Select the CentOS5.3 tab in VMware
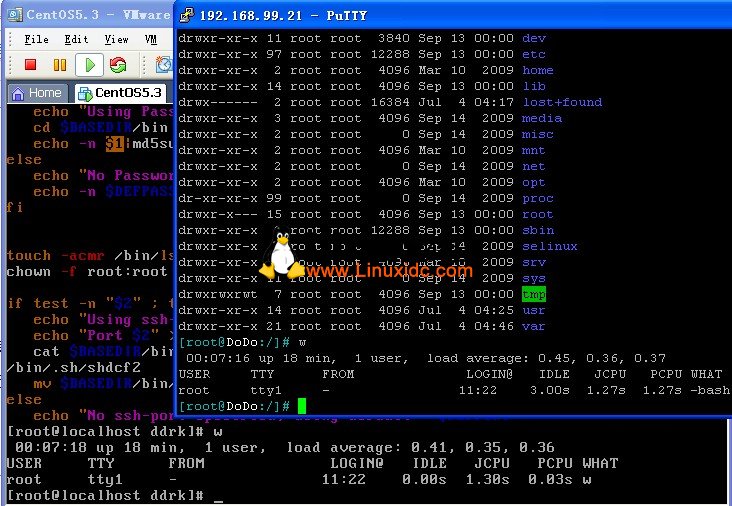 pyautogui.click(x=120, y=93)
